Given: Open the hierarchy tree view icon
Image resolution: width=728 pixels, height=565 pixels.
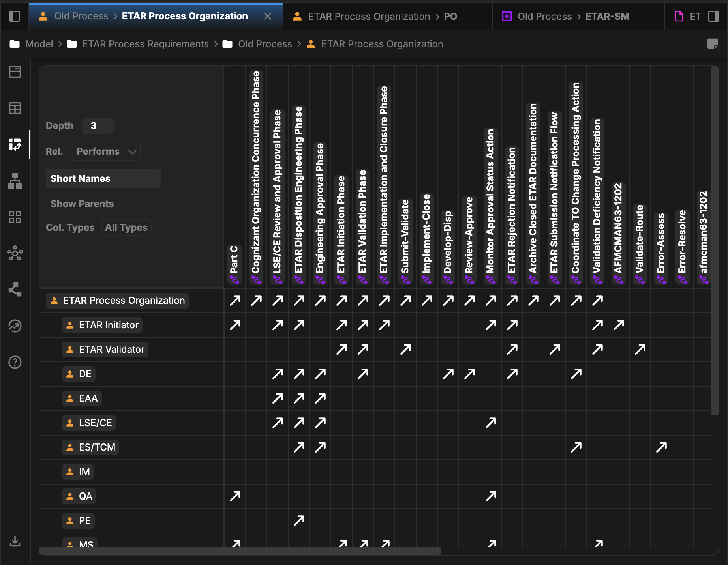Looking at the screenshot, I should click(15, 181).
